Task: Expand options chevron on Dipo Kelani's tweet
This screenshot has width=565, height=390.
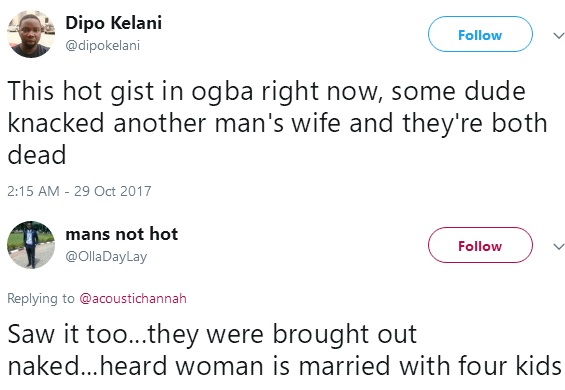Action: [x=559, y=35]
